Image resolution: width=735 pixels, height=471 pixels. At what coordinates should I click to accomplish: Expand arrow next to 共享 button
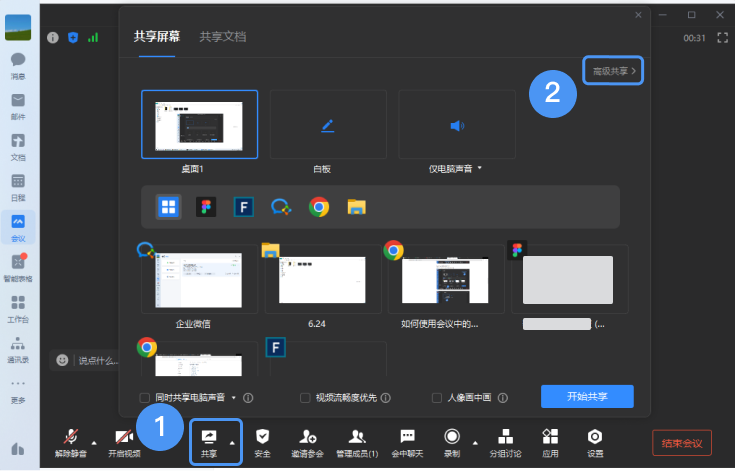[x=232, y=441]
